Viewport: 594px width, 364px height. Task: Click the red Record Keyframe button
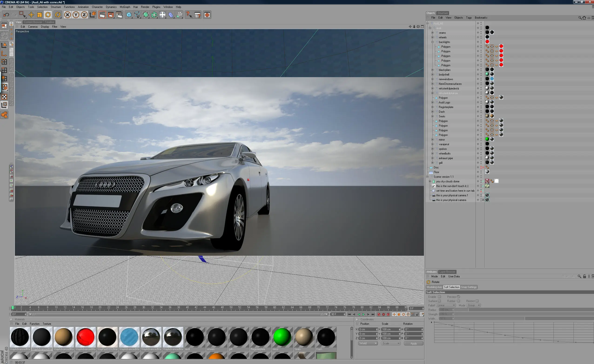click(x=379, y=315)
